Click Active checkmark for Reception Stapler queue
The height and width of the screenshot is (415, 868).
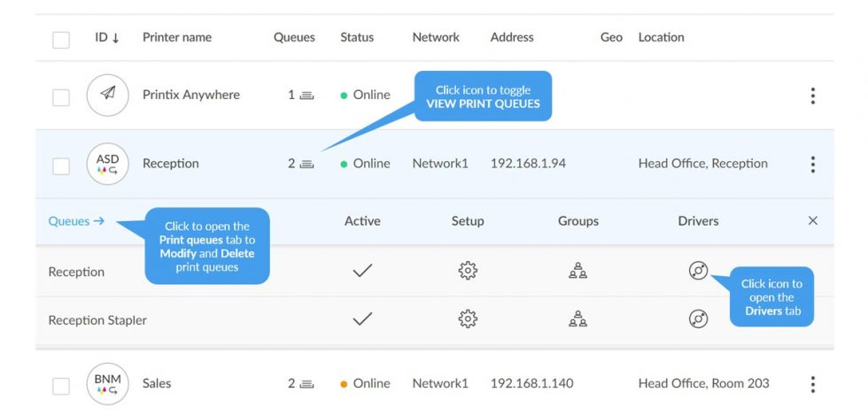tap(362, 319)
